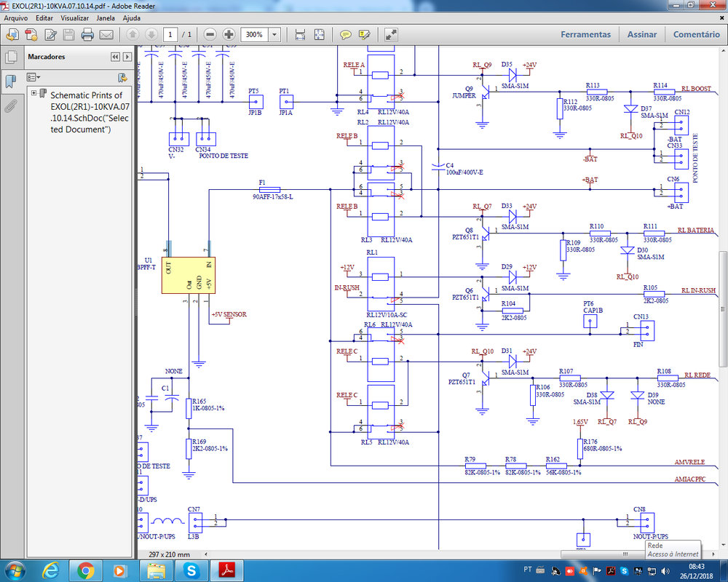Open the bookmarks options dropdown menu
Image resolution: width=728 pixels, height=582 pixels.
pos(33,76)
